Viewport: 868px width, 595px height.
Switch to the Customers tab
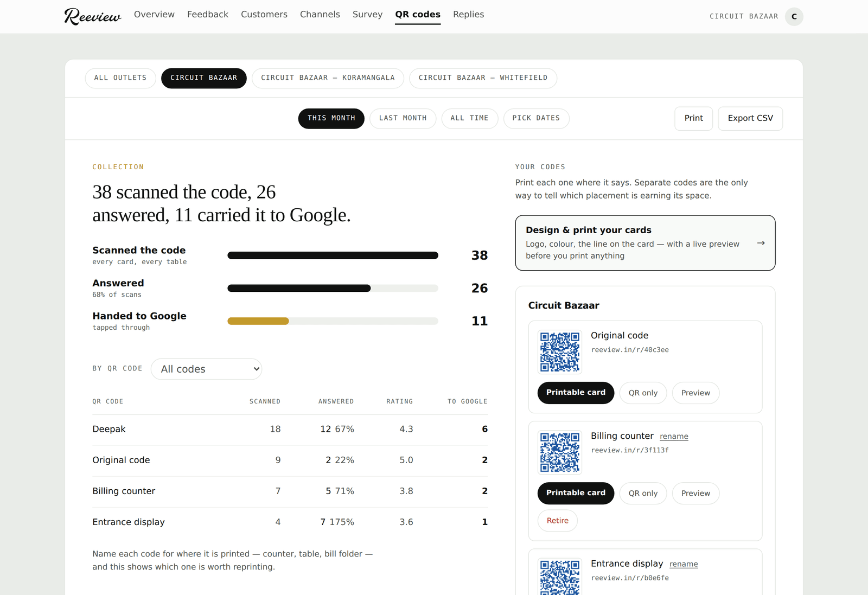(264, 15)
